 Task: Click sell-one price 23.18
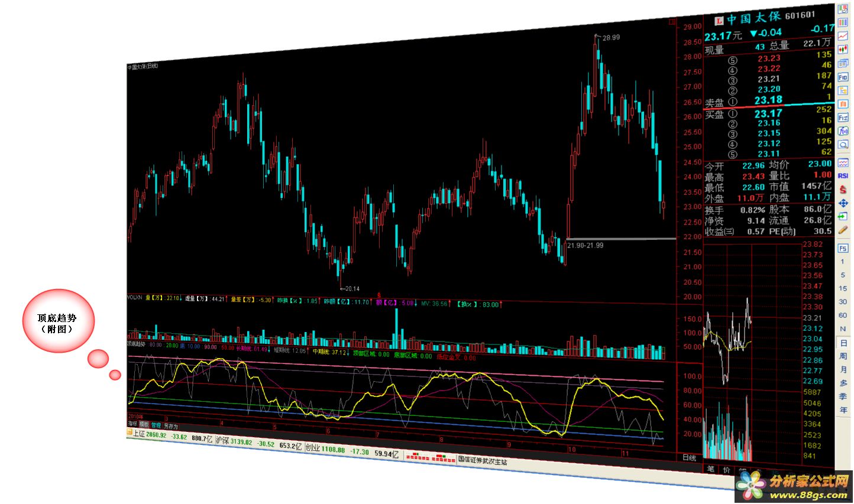768,100
